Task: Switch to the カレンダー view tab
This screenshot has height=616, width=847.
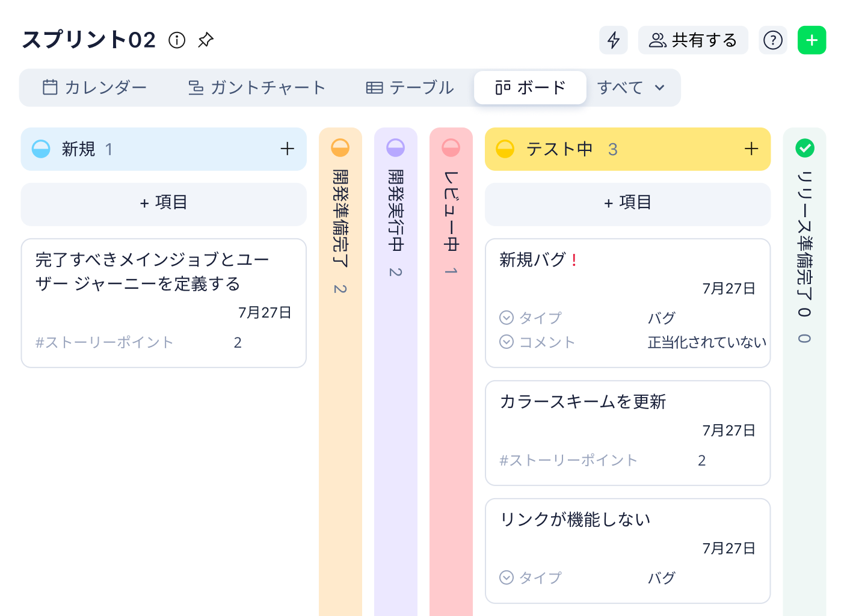Action: click(x=94, y=88)
